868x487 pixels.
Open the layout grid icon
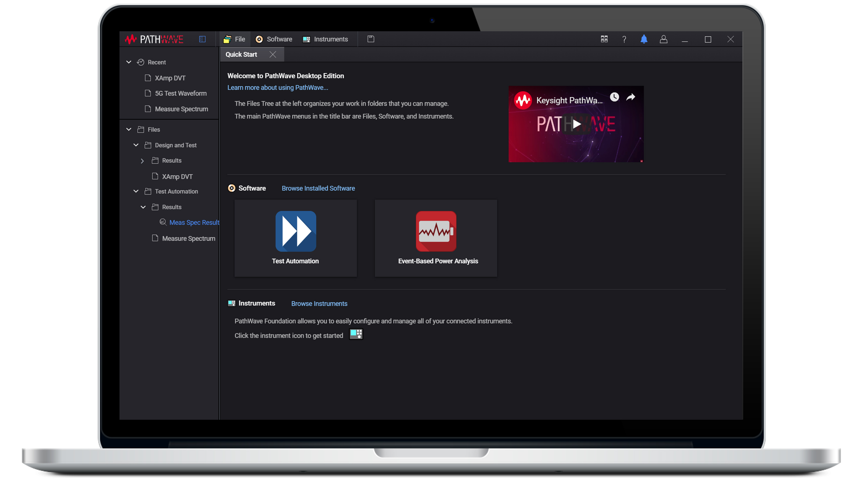coord(604,39)
